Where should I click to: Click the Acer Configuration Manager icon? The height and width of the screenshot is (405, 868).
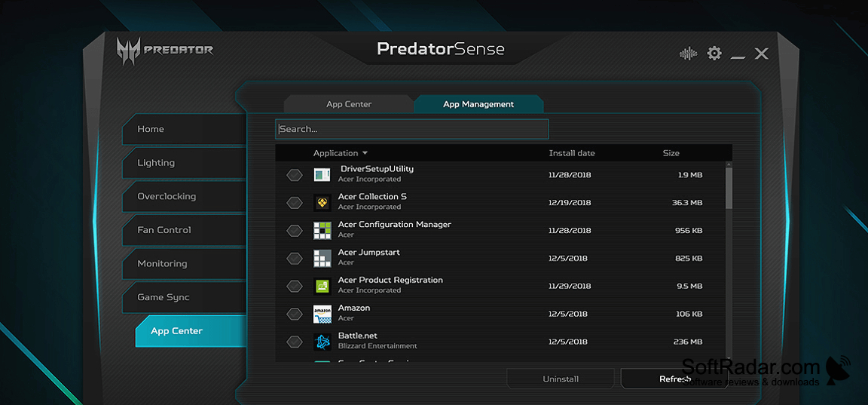point(322,231)
